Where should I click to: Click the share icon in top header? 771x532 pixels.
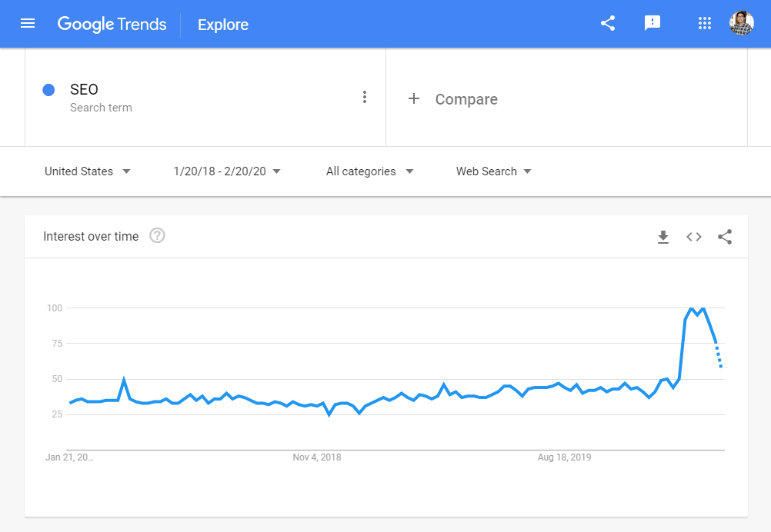(608, 23)
